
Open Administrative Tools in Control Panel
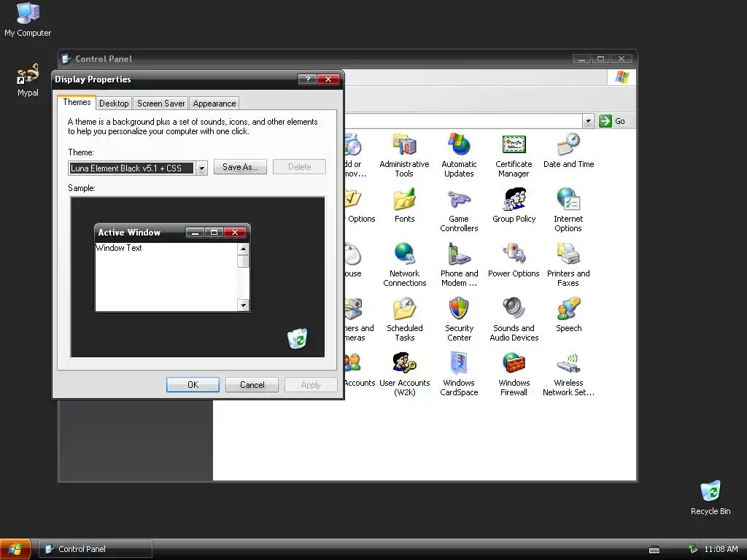pyautogui.click(x=404, y=155)
